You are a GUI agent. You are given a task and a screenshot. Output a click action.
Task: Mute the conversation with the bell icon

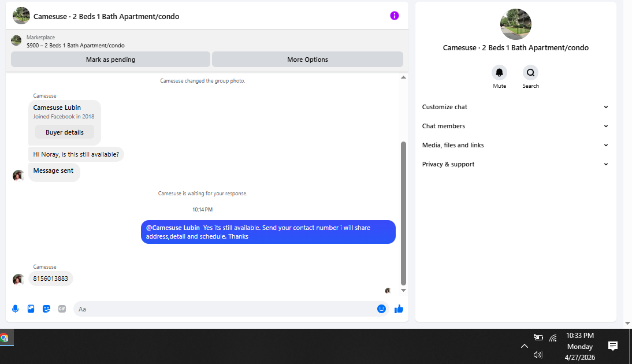(x=499, y=73)
